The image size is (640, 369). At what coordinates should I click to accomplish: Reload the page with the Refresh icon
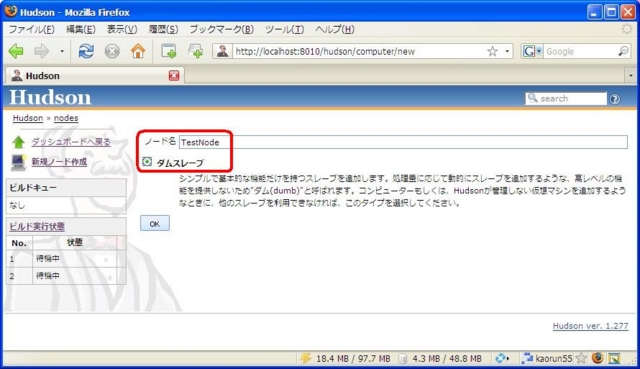(x=86, y=51)
